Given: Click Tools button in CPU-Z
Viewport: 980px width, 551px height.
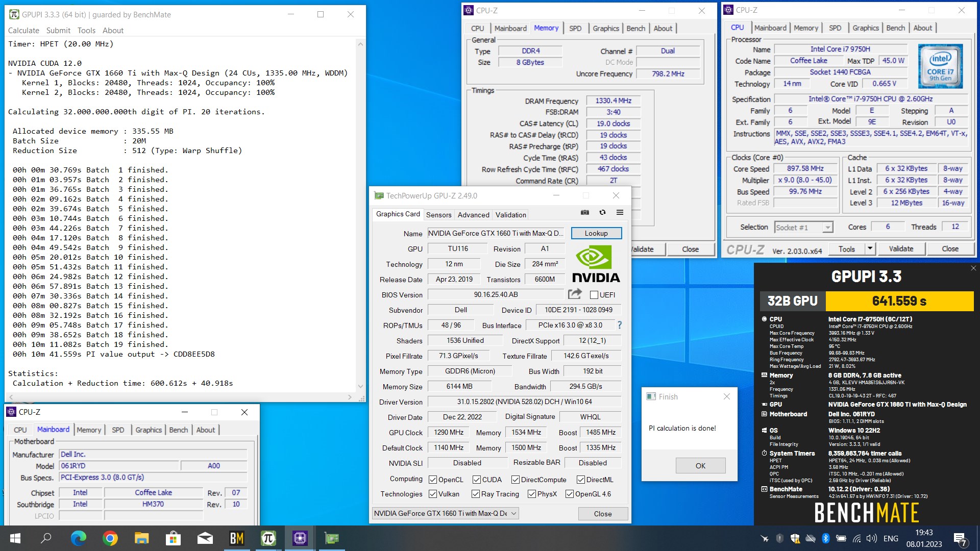Looking at the screenshot, I should 846,248.
